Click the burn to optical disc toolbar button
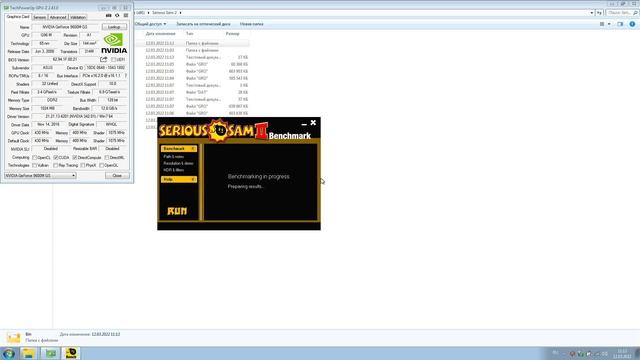Viewport: 640px width, 360px height. pyautogui.click(x=203, y=24)
